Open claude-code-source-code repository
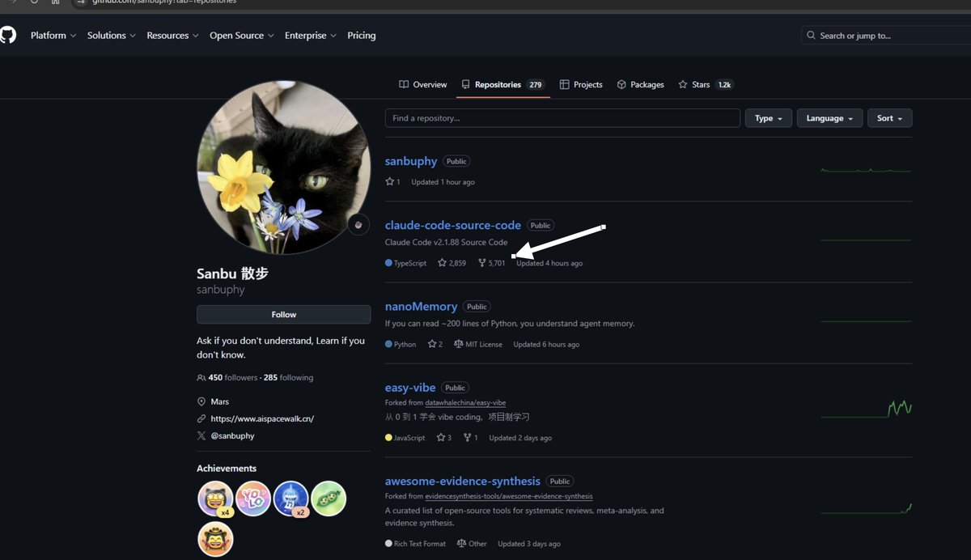The image size is (971, 560). [x=453, y=225]
